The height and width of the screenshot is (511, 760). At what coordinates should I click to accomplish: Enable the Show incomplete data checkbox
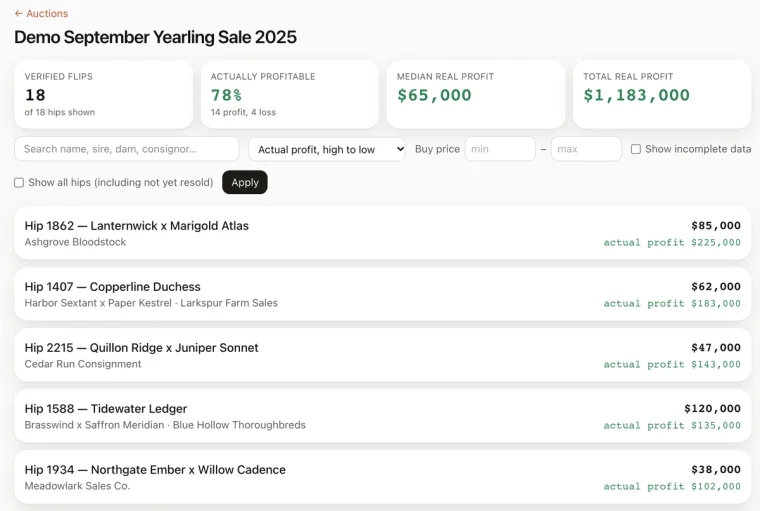pos(635,149)
